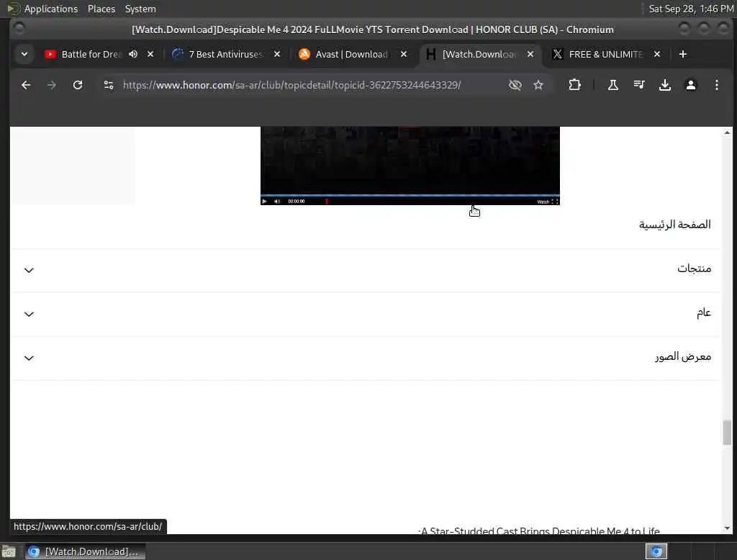Click the منتجات products menu label

click(x=694, y=268)
